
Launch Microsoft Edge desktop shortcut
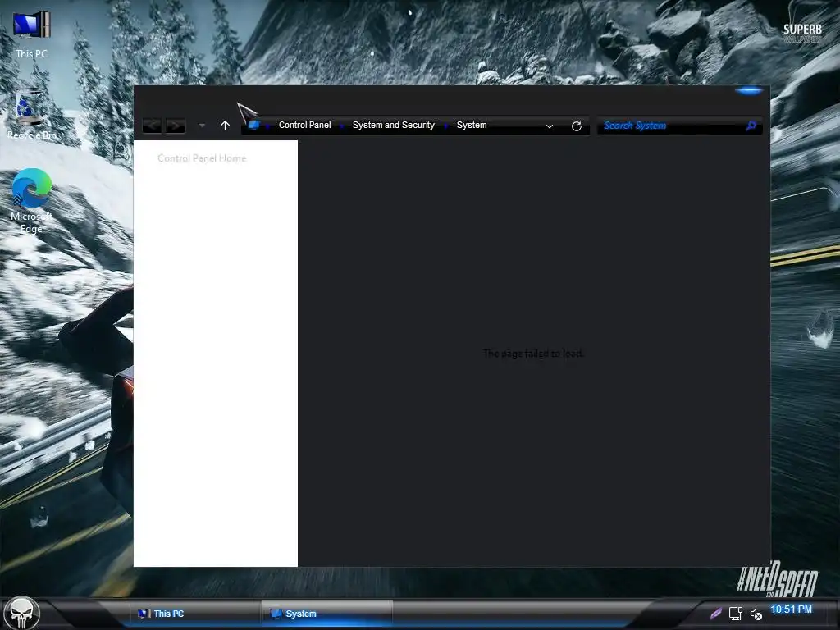coord(31,201)
